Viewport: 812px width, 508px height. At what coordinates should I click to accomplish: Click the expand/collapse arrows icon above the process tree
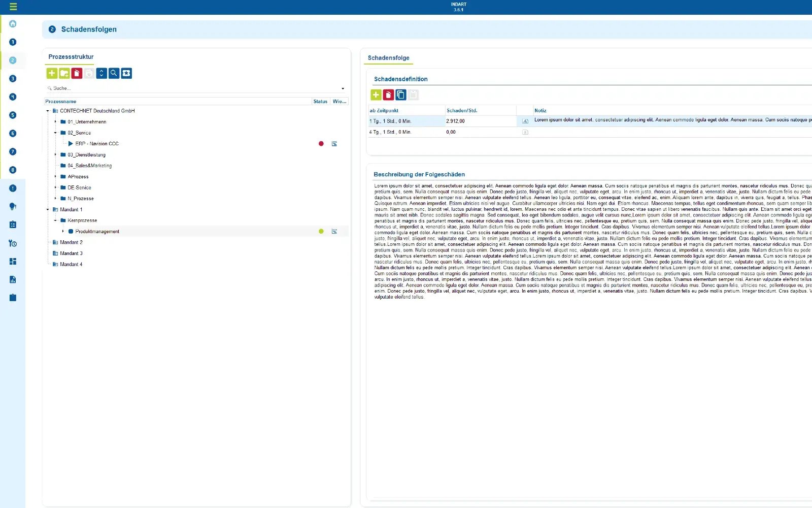[x=101, y=73]
